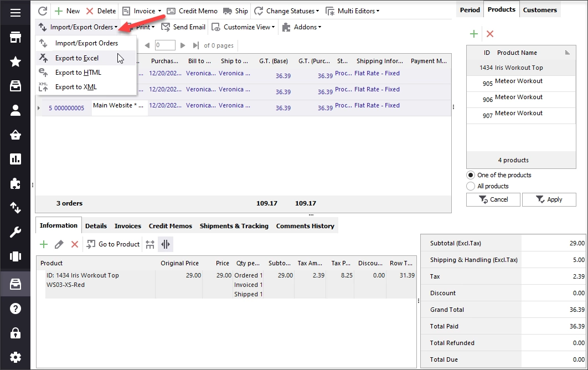Choose Export to Excel from the menu

tap(86, 58)
